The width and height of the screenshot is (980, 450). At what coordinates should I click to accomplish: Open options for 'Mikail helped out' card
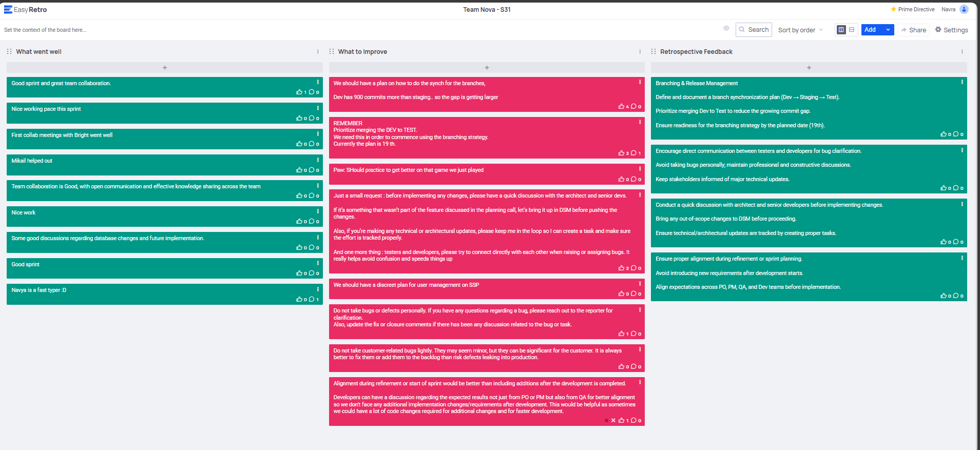(x=318, y=160)
